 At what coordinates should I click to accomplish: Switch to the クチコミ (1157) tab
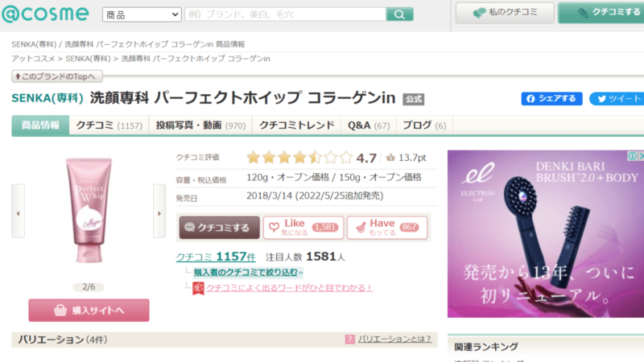(109, 125)
